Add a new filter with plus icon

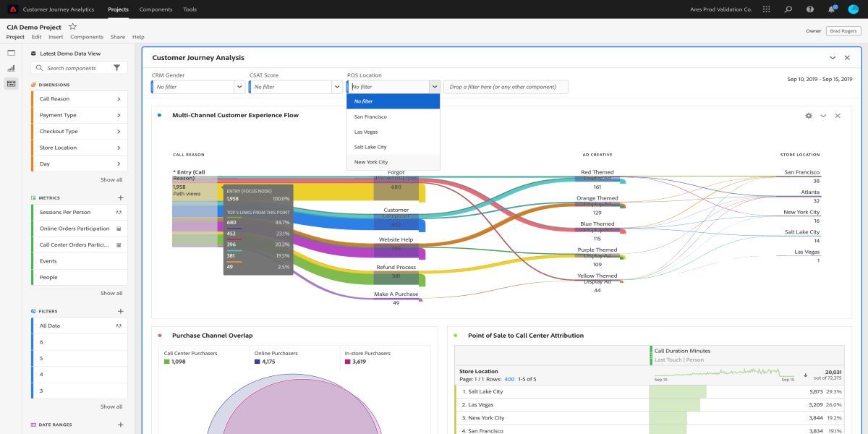coord(121,311)
